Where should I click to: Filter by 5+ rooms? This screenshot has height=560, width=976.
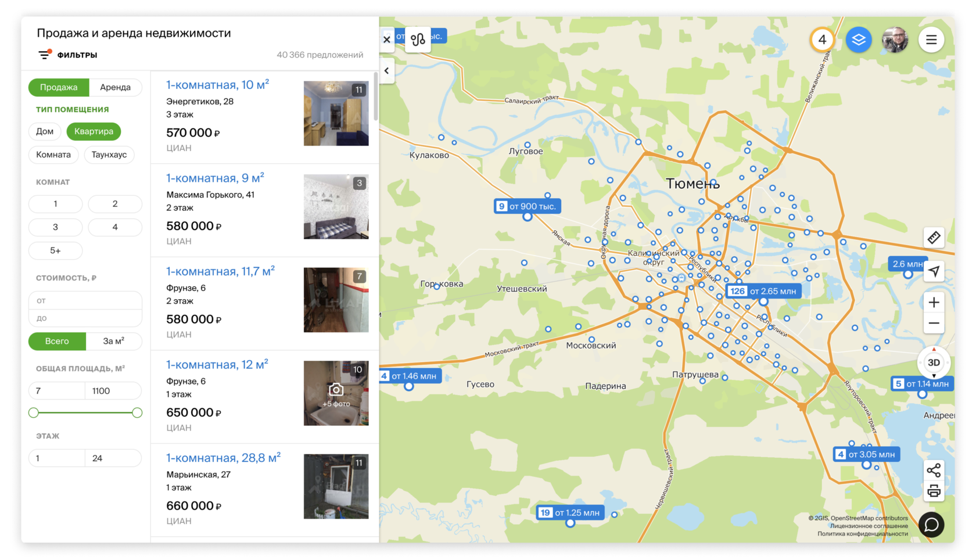click(x=56, y=250)
